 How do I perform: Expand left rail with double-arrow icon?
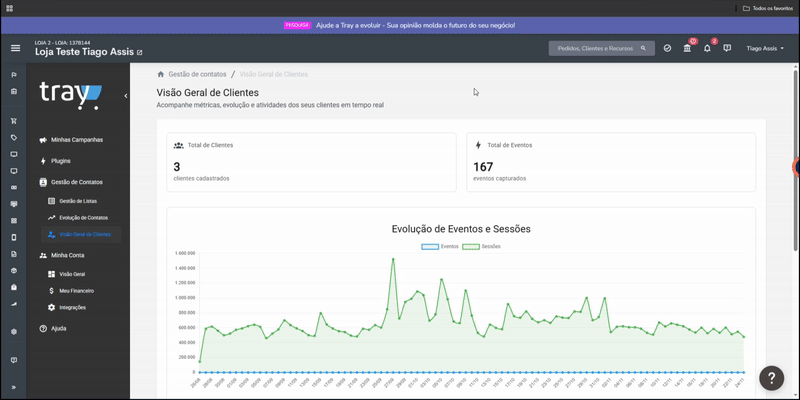point(14,387)
